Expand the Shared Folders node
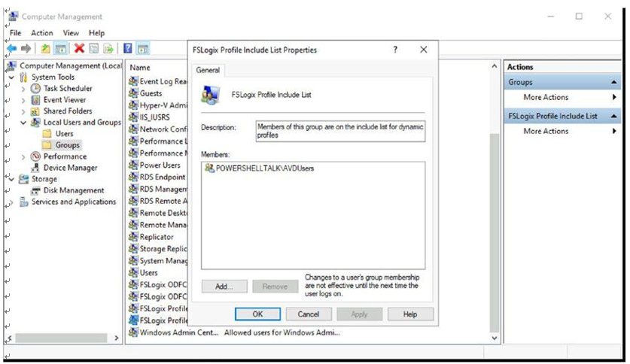Viewport: 630px width, 364px height. pos(23,111)
